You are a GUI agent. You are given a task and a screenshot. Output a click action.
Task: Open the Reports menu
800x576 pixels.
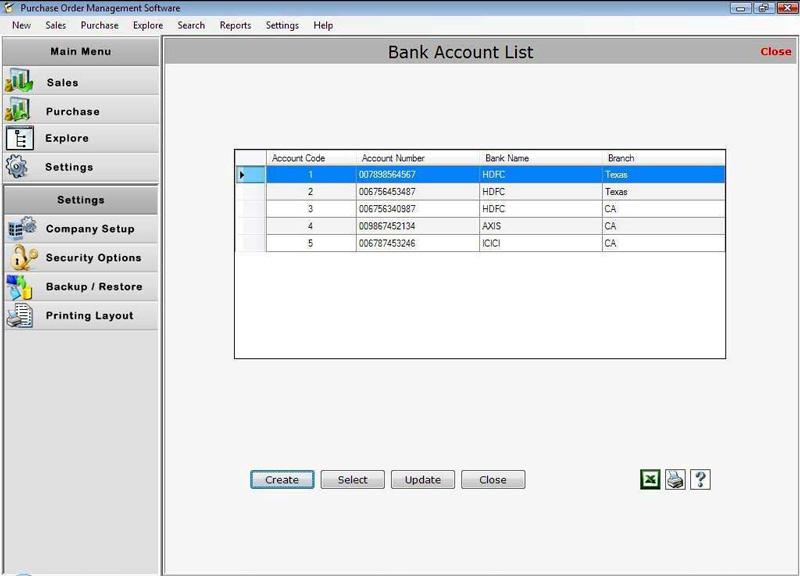point(234,25)
